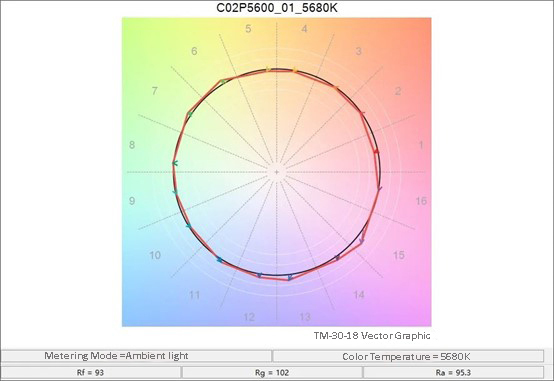Click hue bin label 14

click(359, 295)
